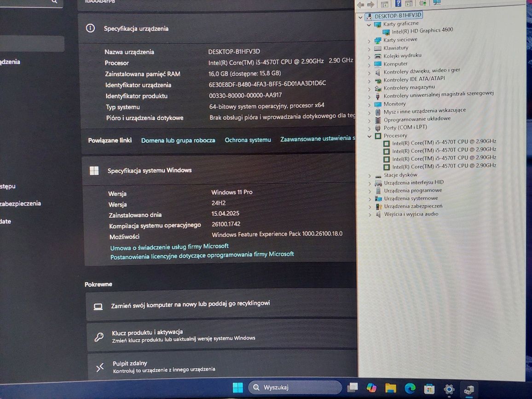This screenshot has height=399, width=532.
Task: Select the Procesory category label
Action: point(395,136)
